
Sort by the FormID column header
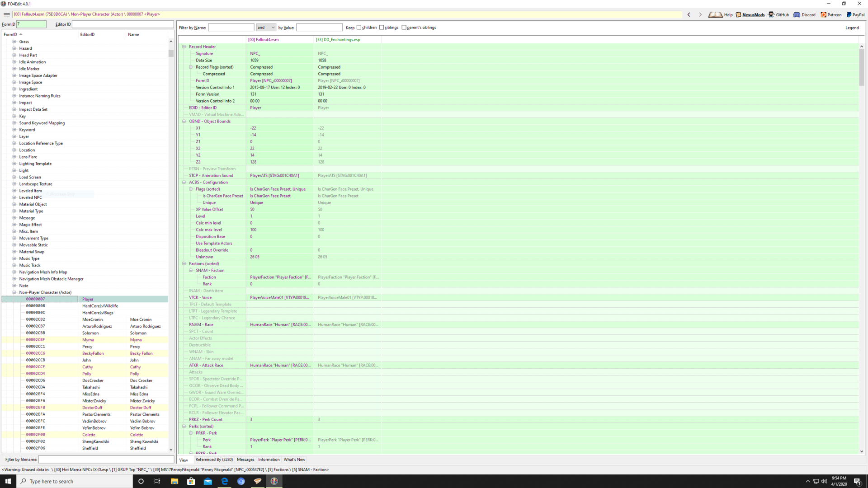coord(40,34)
